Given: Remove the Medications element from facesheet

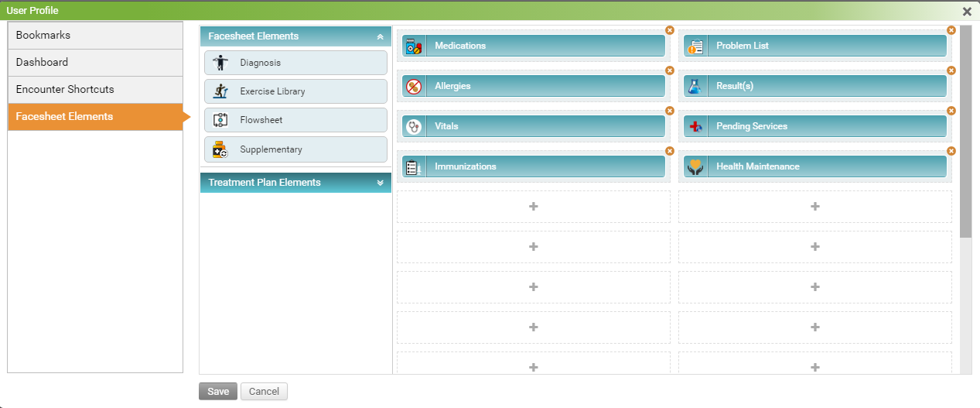Looking at the screenshot, I should pos(670,30).
